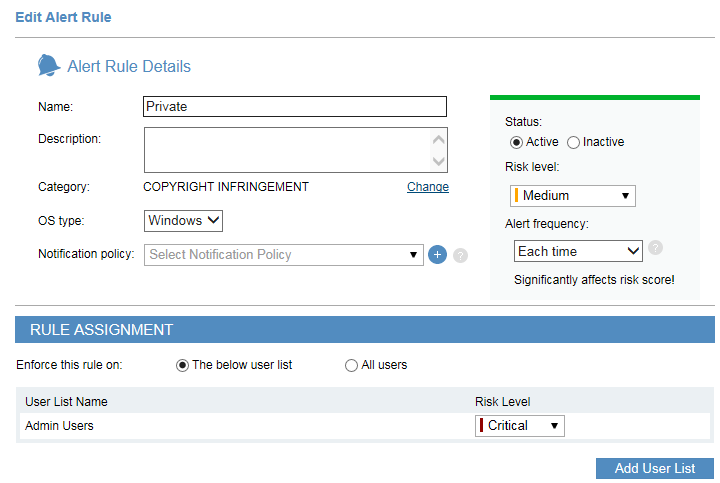Set status to Active
The image size is (720, 483).
pyautogui.click(x=516, y=142)
